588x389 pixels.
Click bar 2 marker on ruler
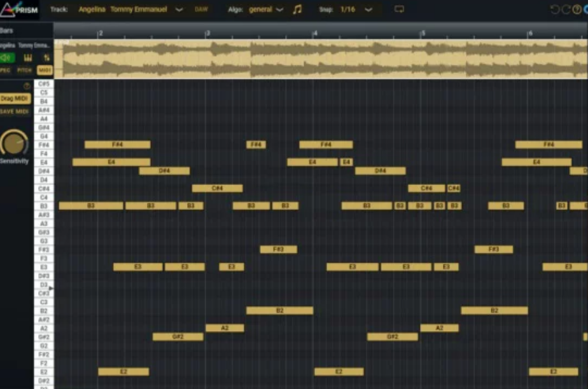point(101,33)
